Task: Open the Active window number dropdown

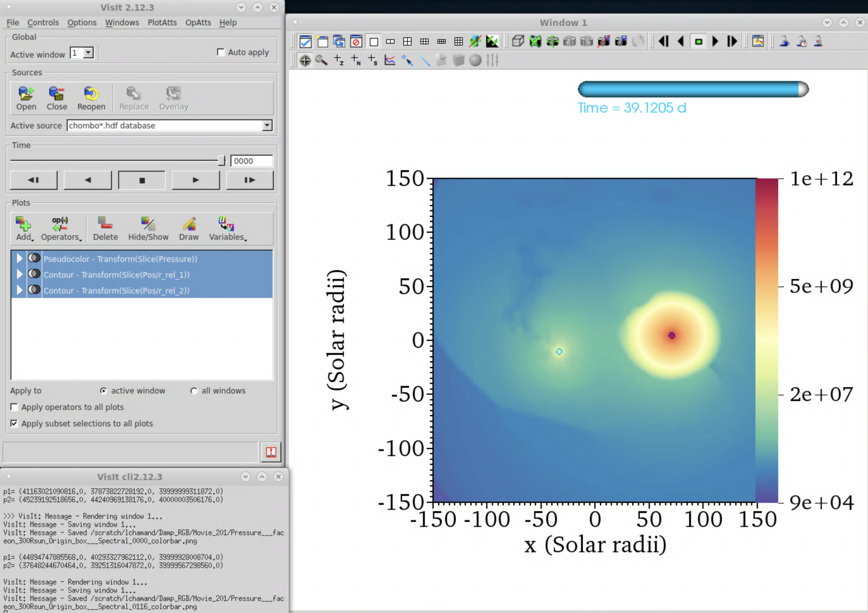Action: 89,53
